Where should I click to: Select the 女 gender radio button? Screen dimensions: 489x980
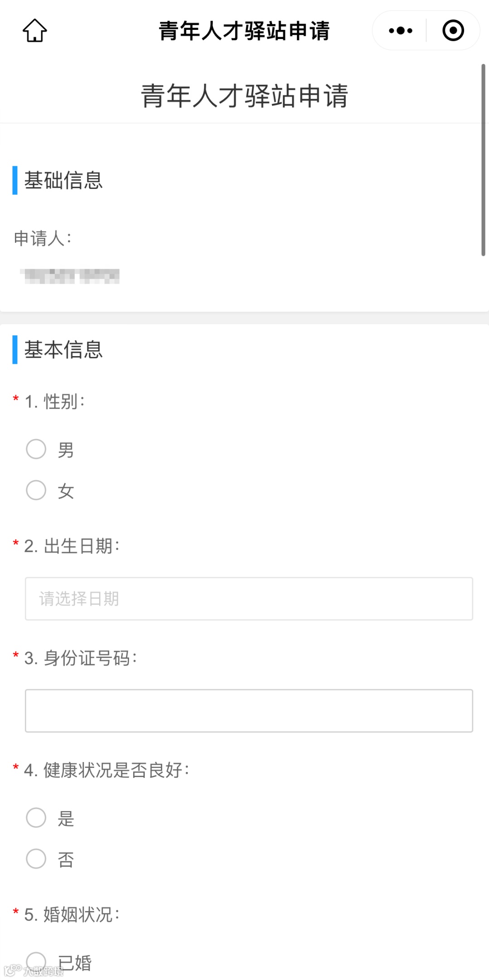[36, 490]
